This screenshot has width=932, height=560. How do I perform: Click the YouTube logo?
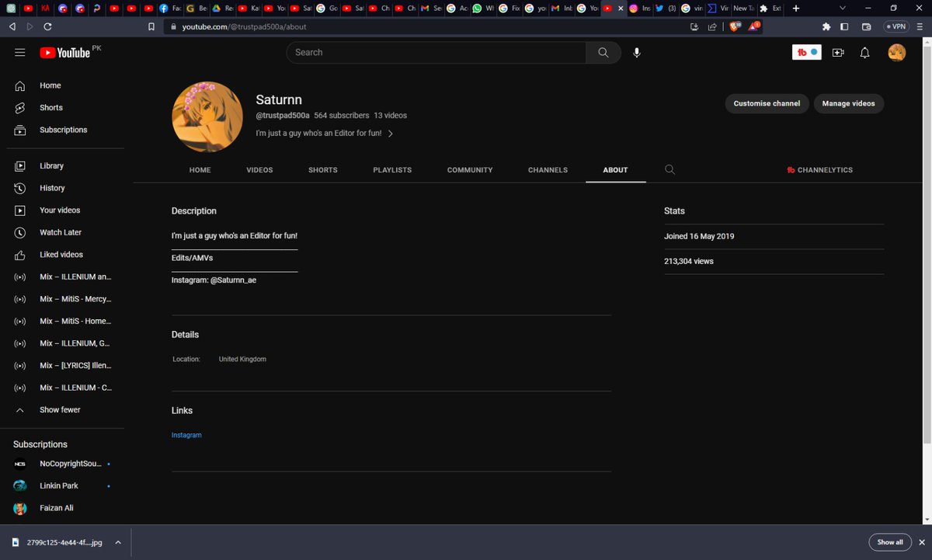tap(65, 53)
